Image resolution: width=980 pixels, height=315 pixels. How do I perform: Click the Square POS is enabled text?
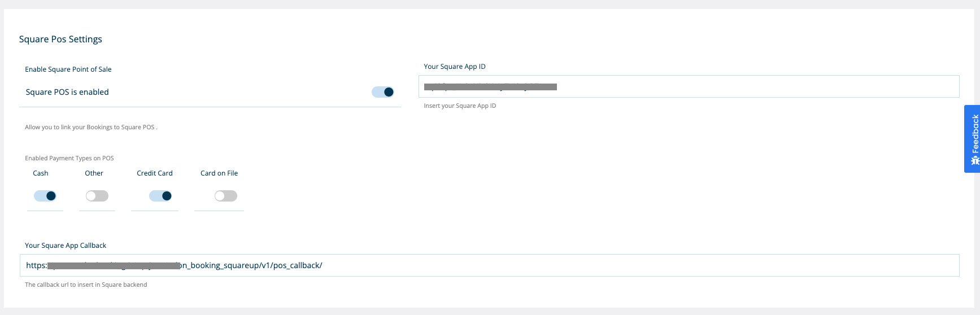coord(67,92)
